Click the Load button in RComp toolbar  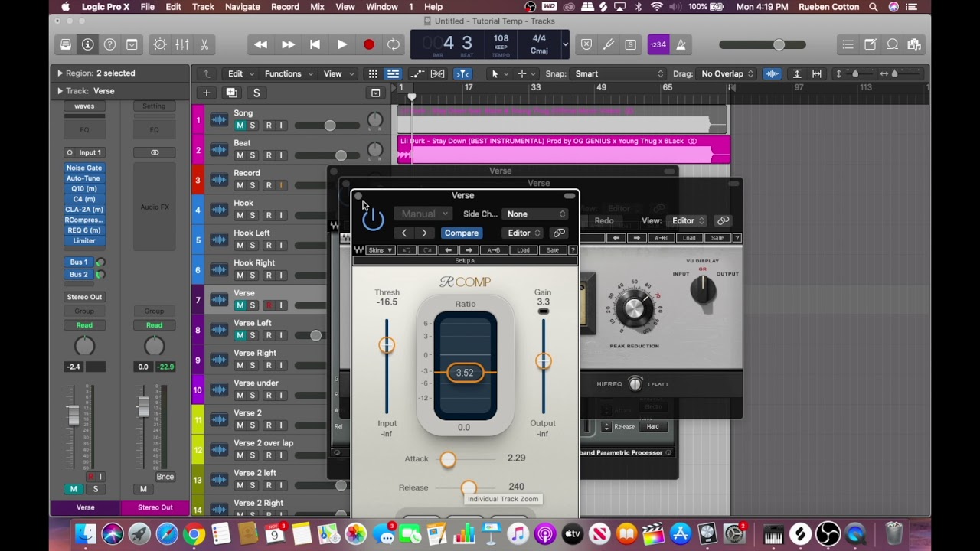523,250
